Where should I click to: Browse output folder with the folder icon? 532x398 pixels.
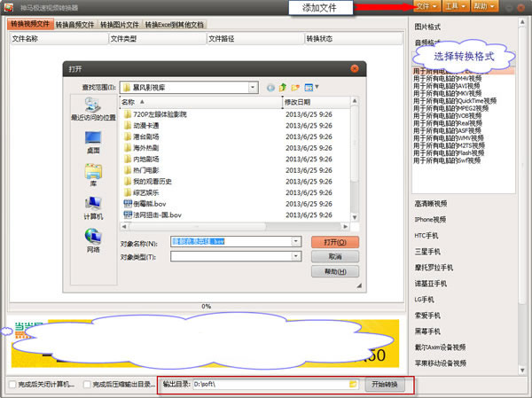click(353, 384)
